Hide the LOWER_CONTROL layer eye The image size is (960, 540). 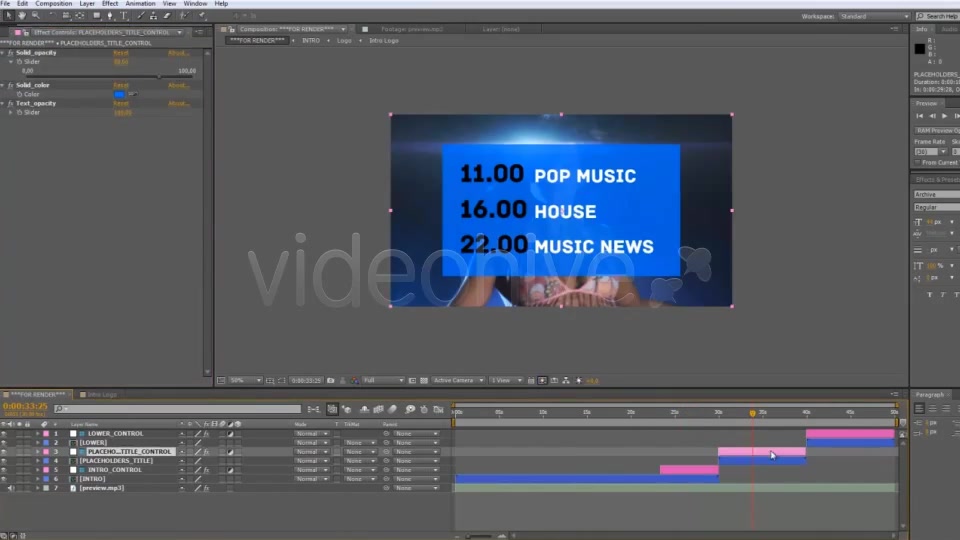(4, 433)
